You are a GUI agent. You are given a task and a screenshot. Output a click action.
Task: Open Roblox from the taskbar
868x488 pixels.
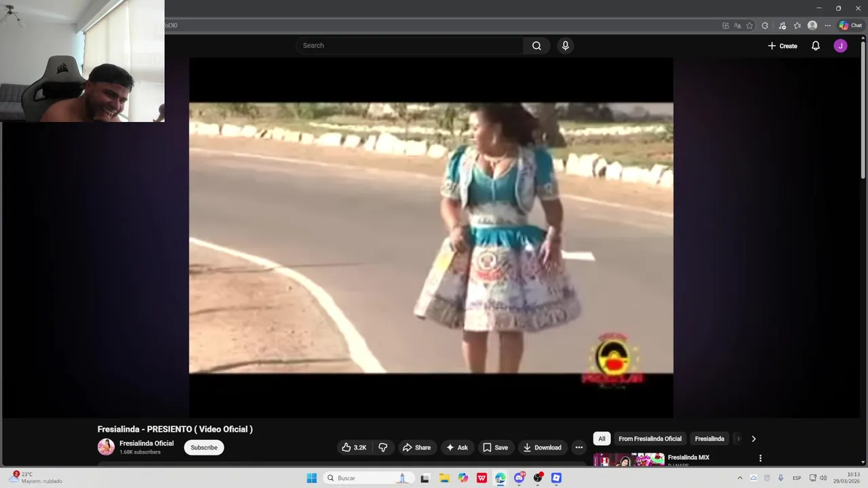(556, 478)
